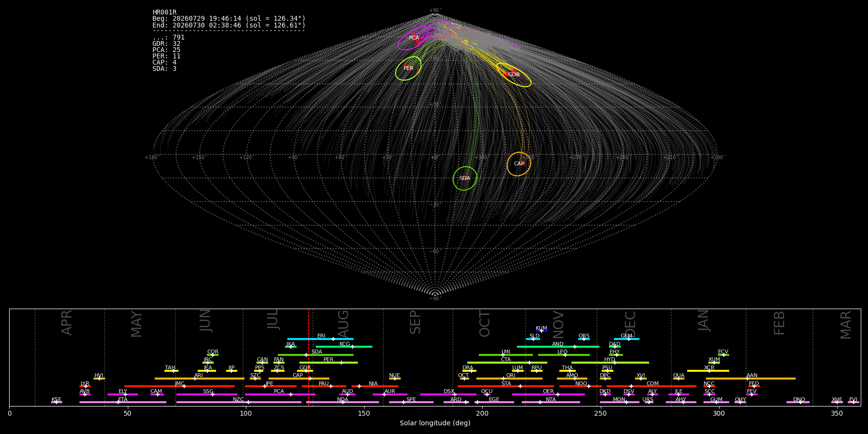
Task: Click the orange ORI shower bar
Action: click(x=509, y=379)
